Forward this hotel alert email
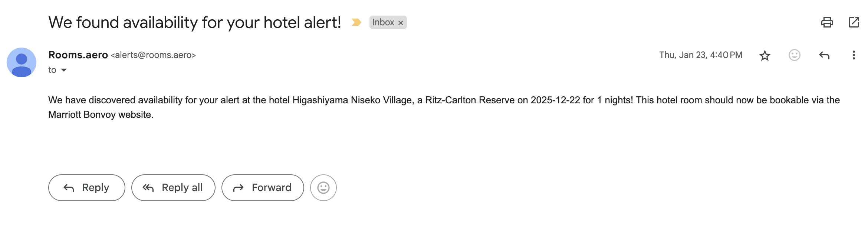 point(263,188)
